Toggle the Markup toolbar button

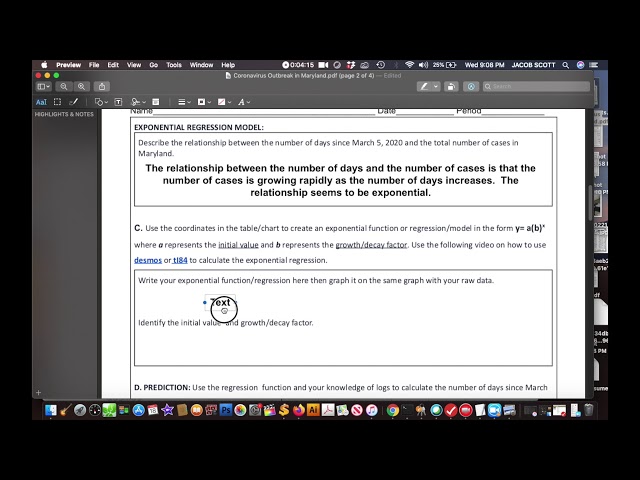coord(471,87)
